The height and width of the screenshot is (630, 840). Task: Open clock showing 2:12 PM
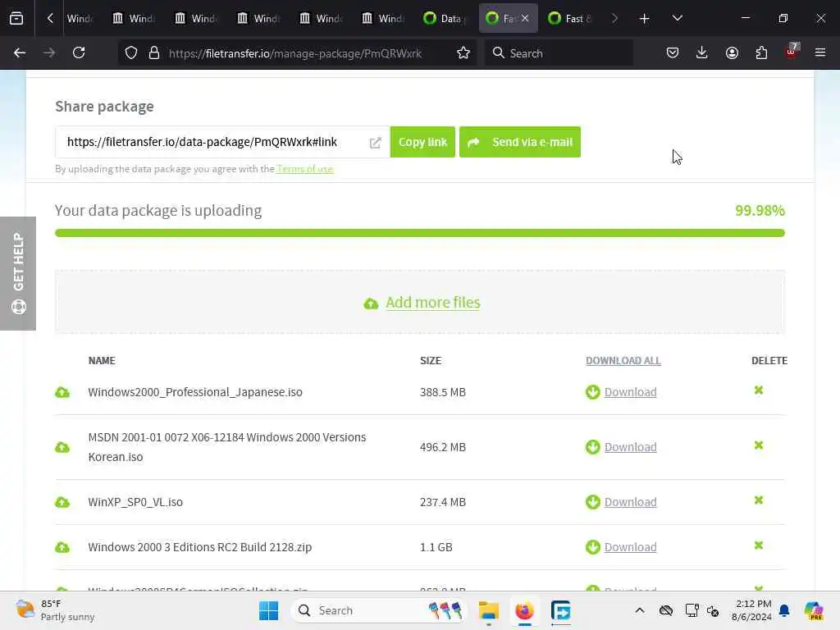(751, 610)
